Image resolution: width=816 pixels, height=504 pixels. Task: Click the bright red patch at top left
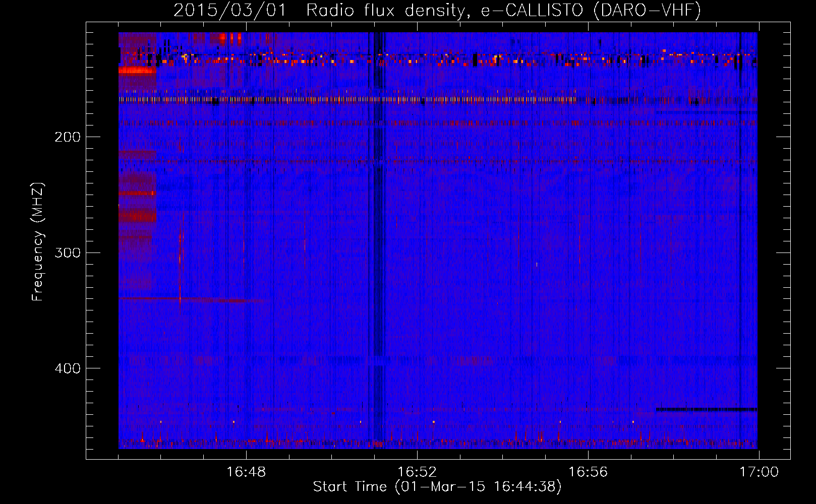[x=137, y=71]
